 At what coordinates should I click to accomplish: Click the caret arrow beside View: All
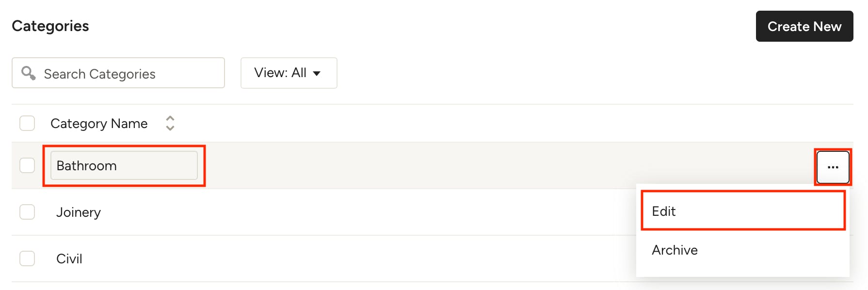(x=317, y=74)
